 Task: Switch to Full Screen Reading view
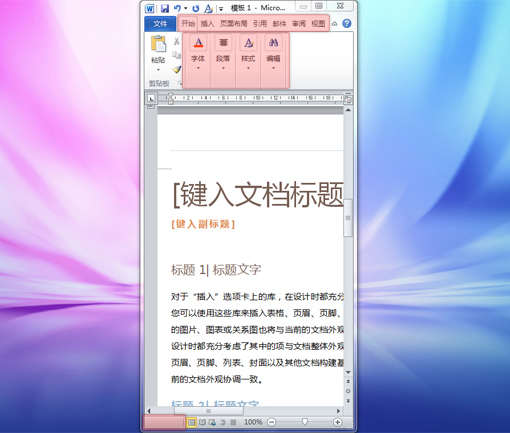tap(202, 422)
